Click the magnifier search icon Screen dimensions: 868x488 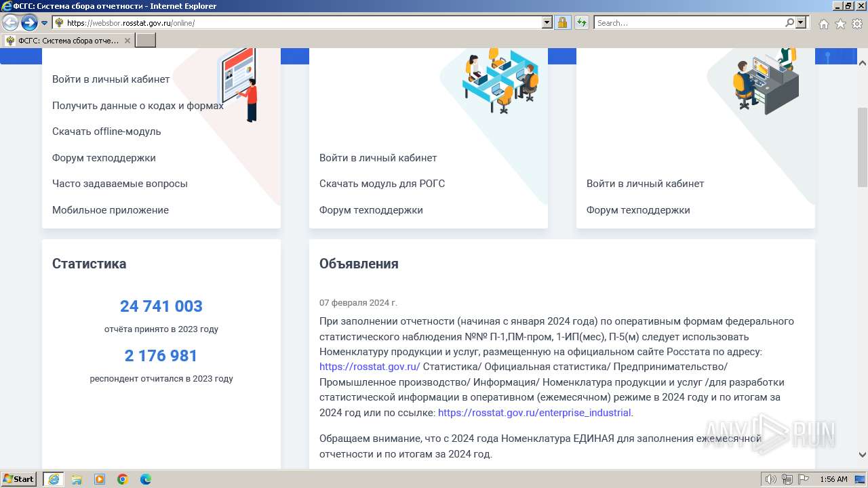pyautogui.click(x=789, y=23)
